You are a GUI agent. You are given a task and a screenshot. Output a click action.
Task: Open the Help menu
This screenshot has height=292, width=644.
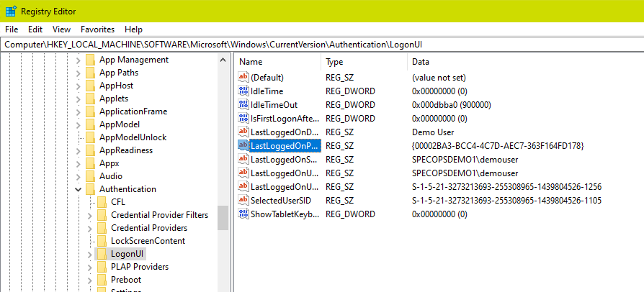pyautogui.click(x=133, y=29)
